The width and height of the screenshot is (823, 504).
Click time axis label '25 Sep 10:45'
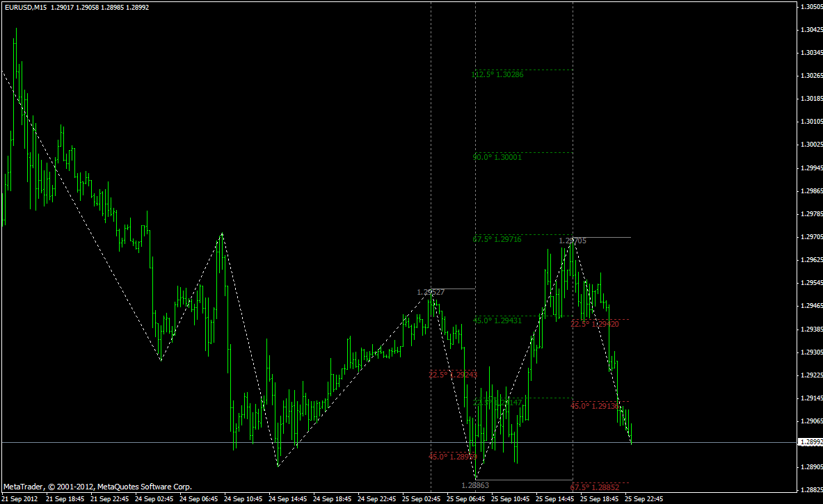511,498
